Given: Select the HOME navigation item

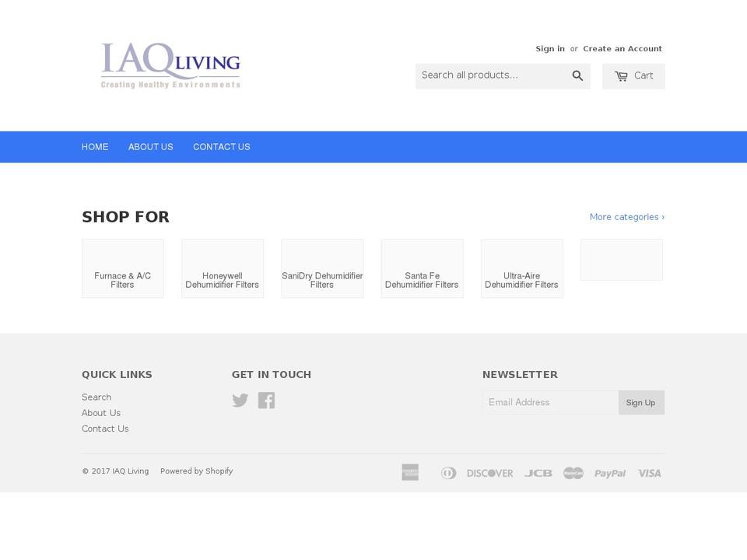Looking at the screenshot, I should [x=95, y=146].
